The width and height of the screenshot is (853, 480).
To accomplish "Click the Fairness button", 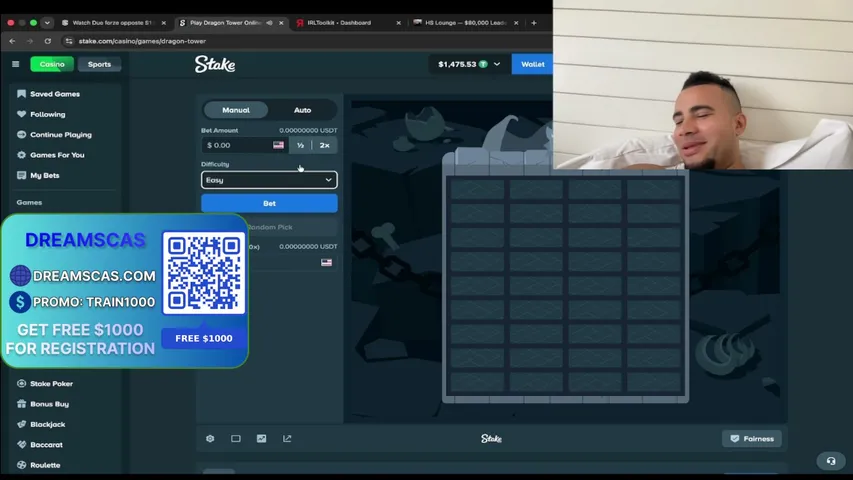I will pyautogui.click(x=752, y=439).
